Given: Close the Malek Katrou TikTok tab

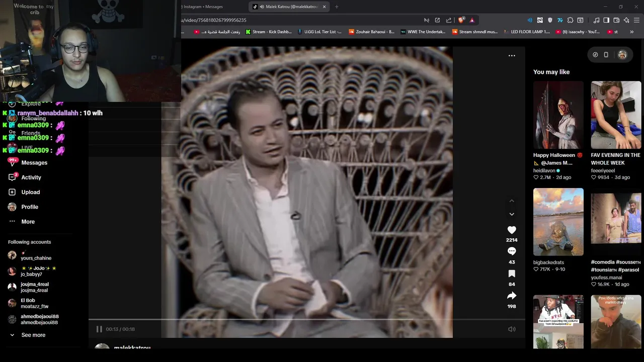Looking at the screenshot, I should tap(325, 7).
